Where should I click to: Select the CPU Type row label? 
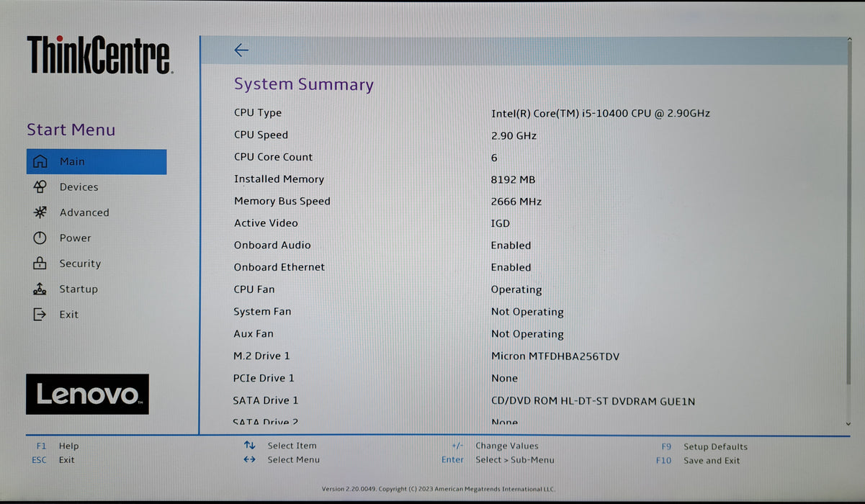(258, 113)
